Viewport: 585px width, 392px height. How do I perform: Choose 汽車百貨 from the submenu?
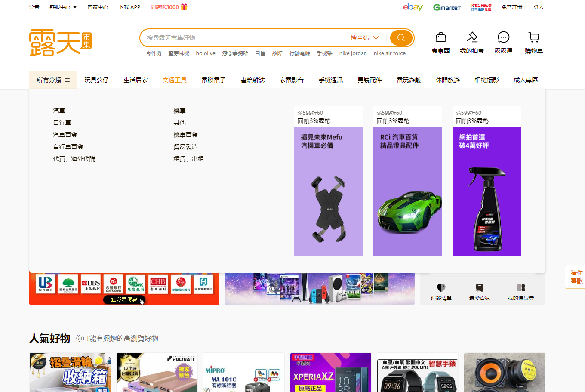point(65,135)
